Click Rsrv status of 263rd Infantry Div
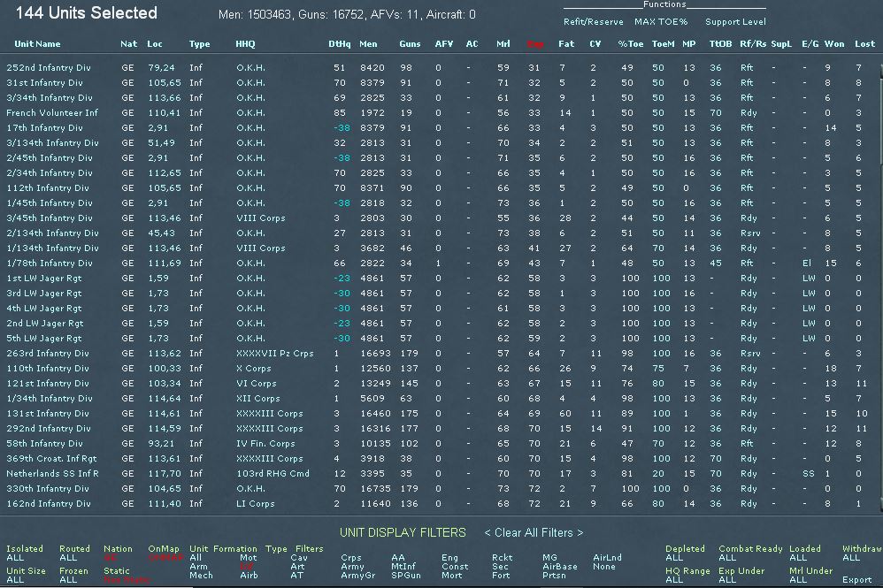The width and height of the screenshot is (883, 588). pos(750,354)
